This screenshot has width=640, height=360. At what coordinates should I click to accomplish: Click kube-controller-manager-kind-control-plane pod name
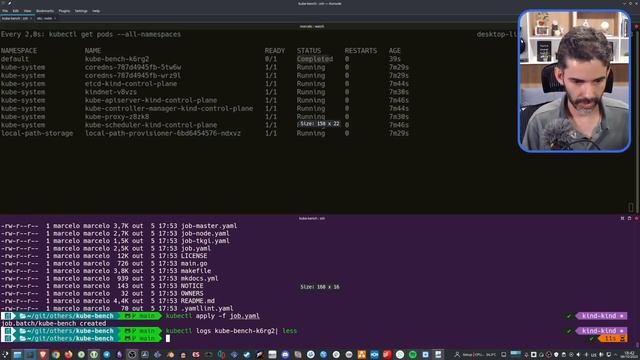click(169, 109)
